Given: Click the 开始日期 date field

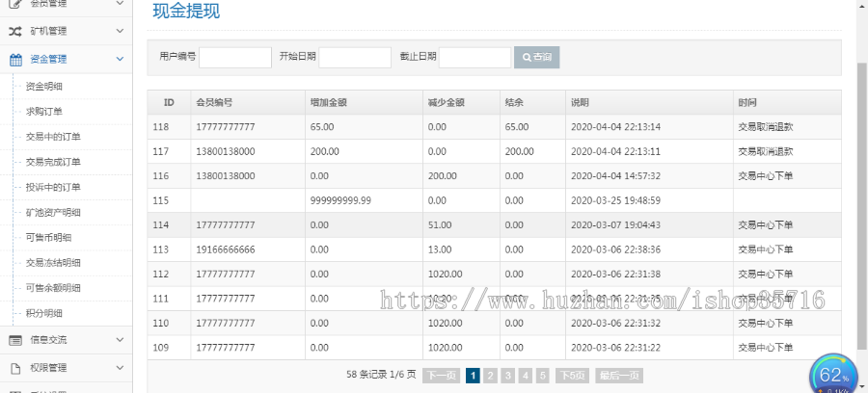Looking at the screenshot, I should (x=355, y=58).
